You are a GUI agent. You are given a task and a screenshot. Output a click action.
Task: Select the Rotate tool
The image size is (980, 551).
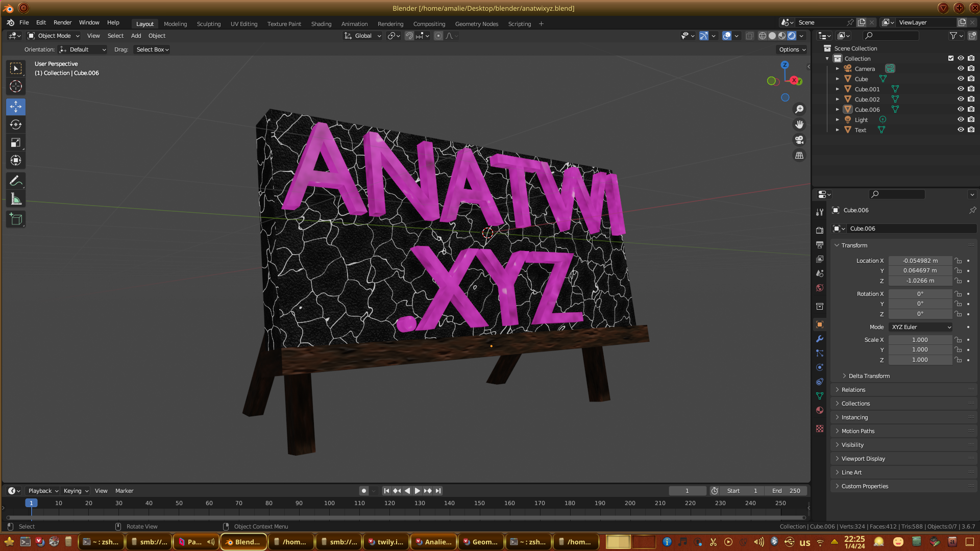(x=16, y=124)
